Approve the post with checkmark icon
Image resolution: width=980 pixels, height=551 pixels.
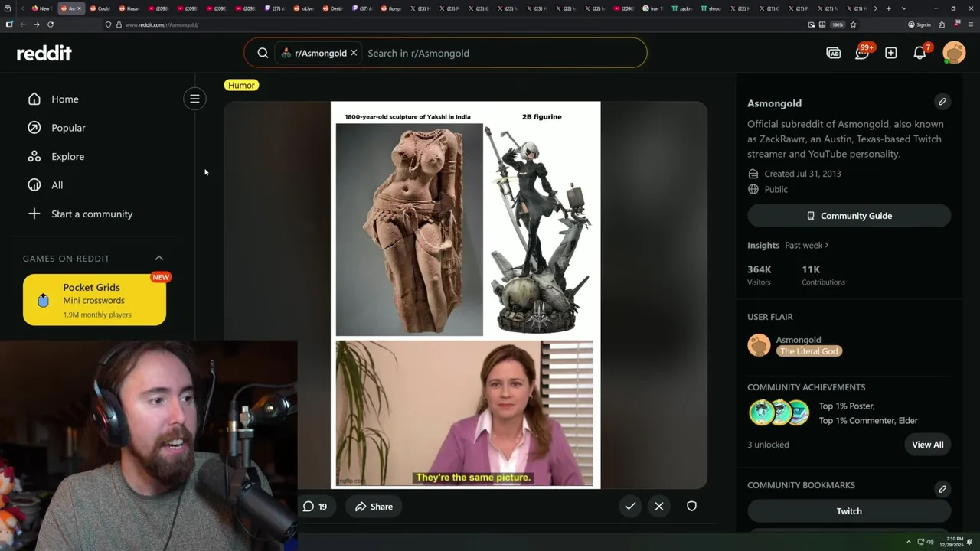pyautogui.click(x=630, y=506)
